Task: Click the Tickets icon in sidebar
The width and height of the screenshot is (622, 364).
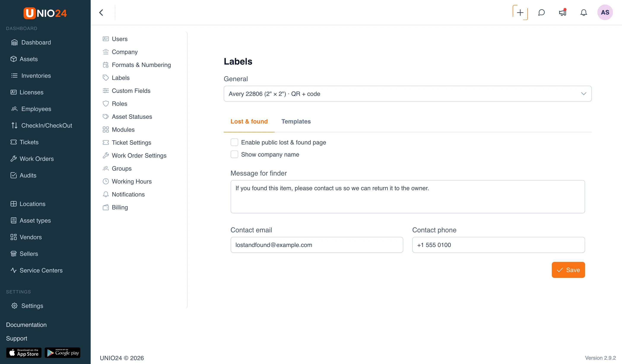Action: 14,142
